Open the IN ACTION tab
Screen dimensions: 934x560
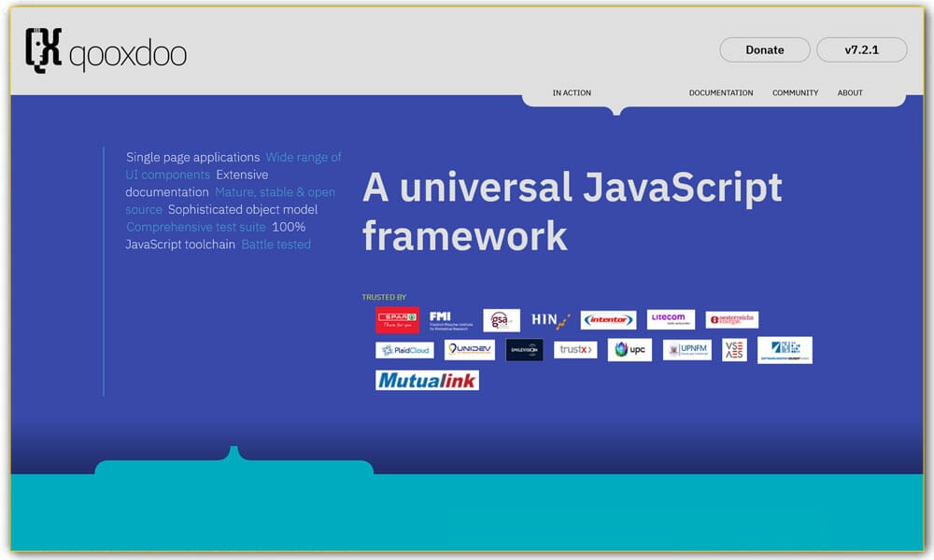pos(571,92)
